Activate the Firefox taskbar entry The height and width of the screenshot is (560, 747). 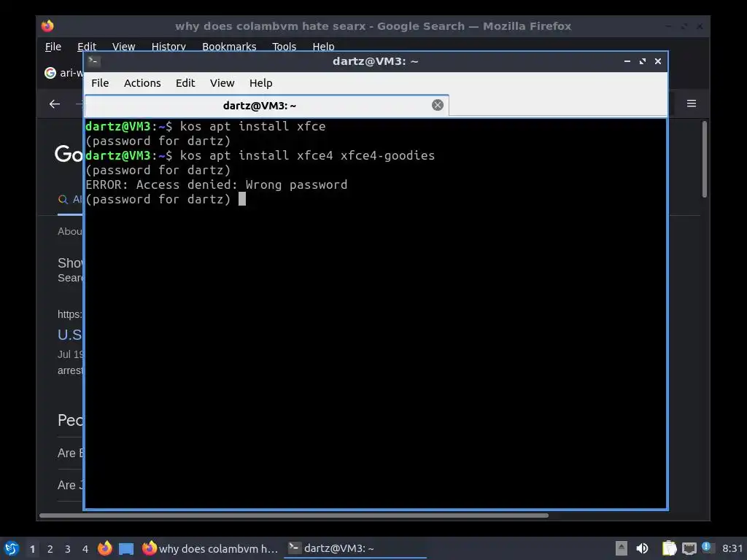coord(210,548)
